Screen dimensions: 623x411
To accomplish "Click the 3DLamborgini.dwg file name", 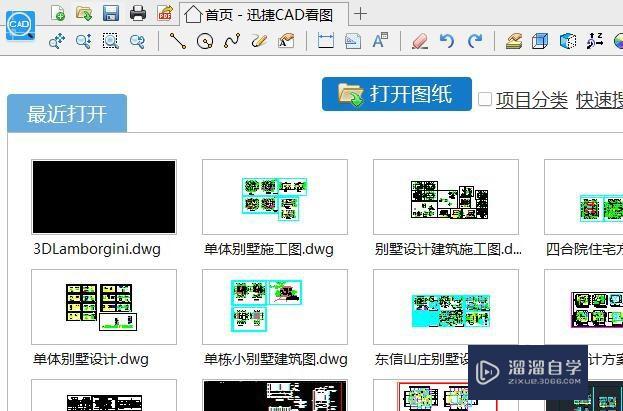I will pyautogui.click(x=97, y=249).
